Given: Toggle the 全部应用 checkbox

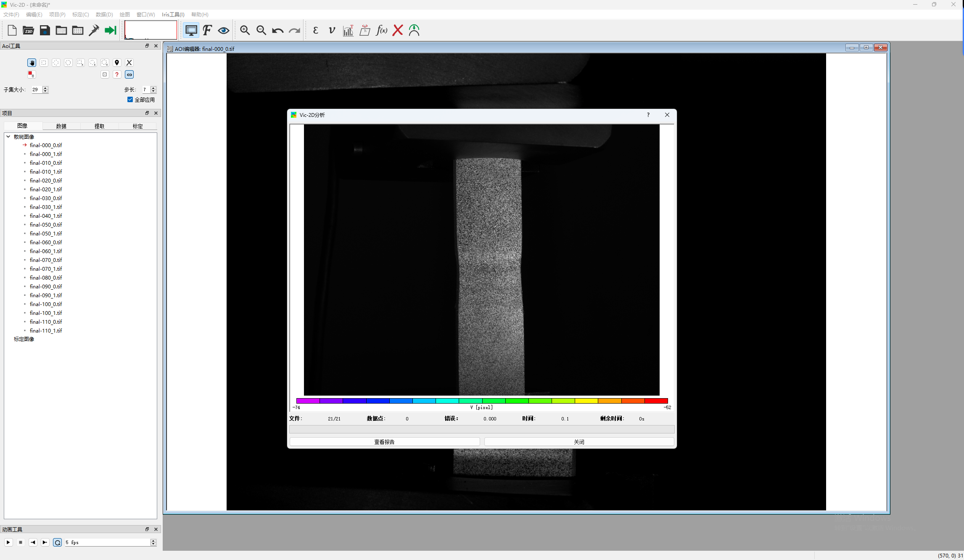Looking at the screenshot, I should [x=130, y=100].
